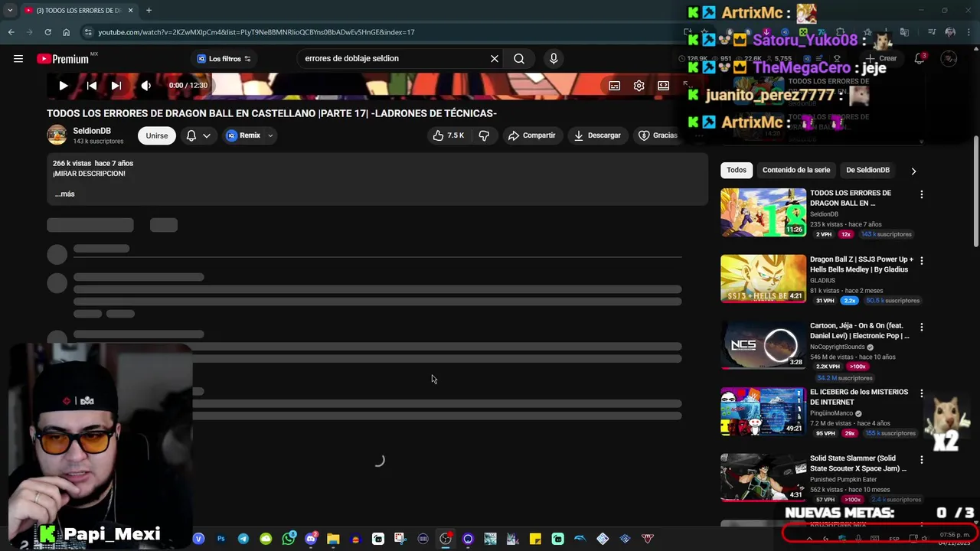Play the video
The image size is (980, 551).
(x=64, y=86)
